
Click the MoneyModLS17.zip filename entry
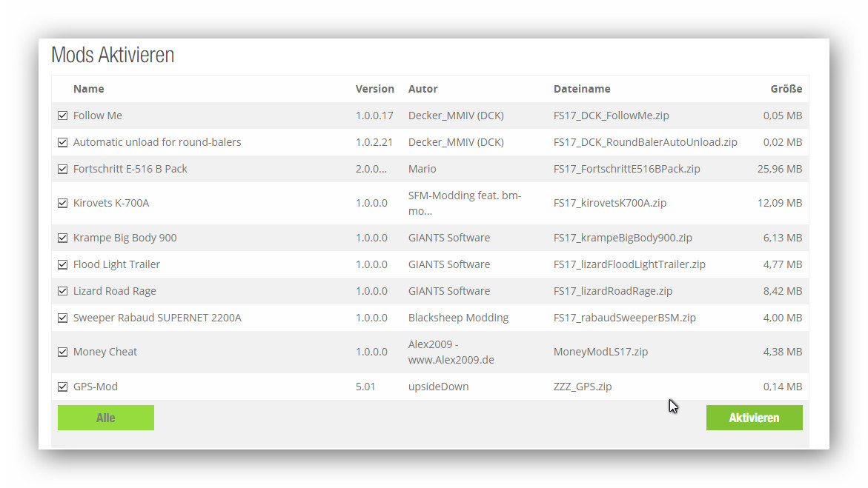click(600, 352)
